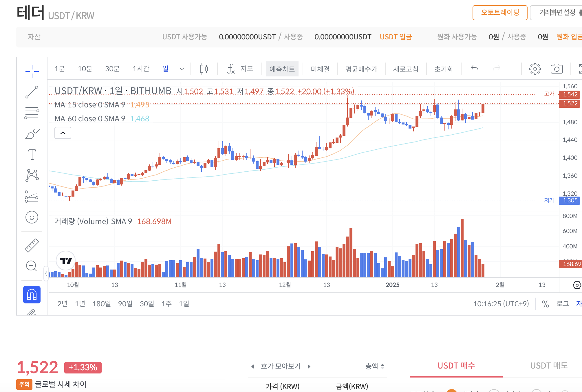Select the ruler measure tool
Viewport: 582px width, 392px height.
(x=32, y=246)
